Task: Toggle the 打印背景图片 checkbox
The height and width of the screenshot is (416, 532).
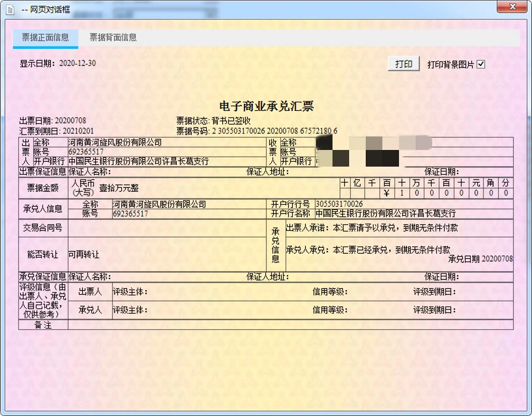Action: 481,64
